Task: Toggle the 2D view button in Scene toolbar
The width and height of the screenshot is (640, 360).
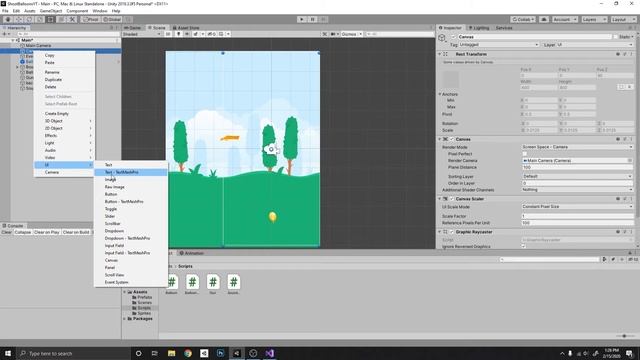Action: [168, 34]
